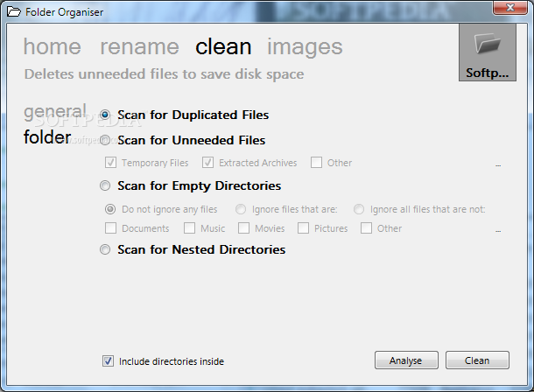Screen dimensions: 534x392
Task: Close the Folder Organiser window
Action: (x=510, y=8)
